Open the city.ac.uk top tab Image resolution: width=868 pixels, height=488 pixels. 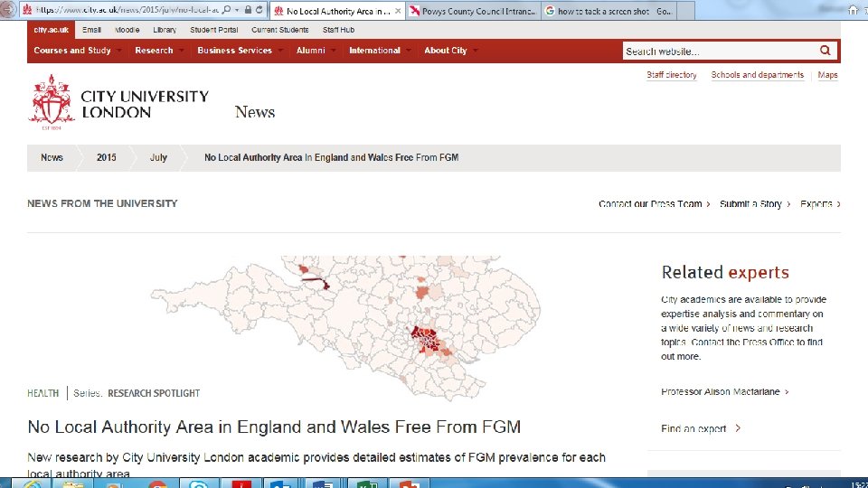click(51, 30)
